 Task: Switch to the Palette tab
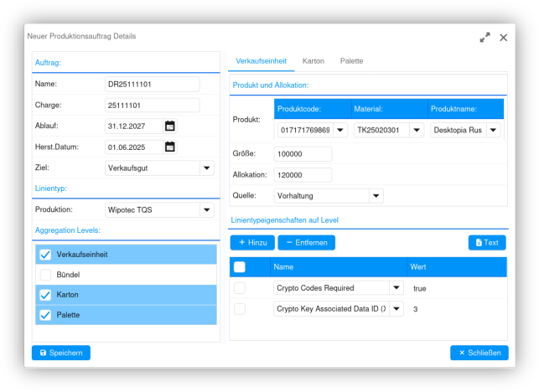351,61
